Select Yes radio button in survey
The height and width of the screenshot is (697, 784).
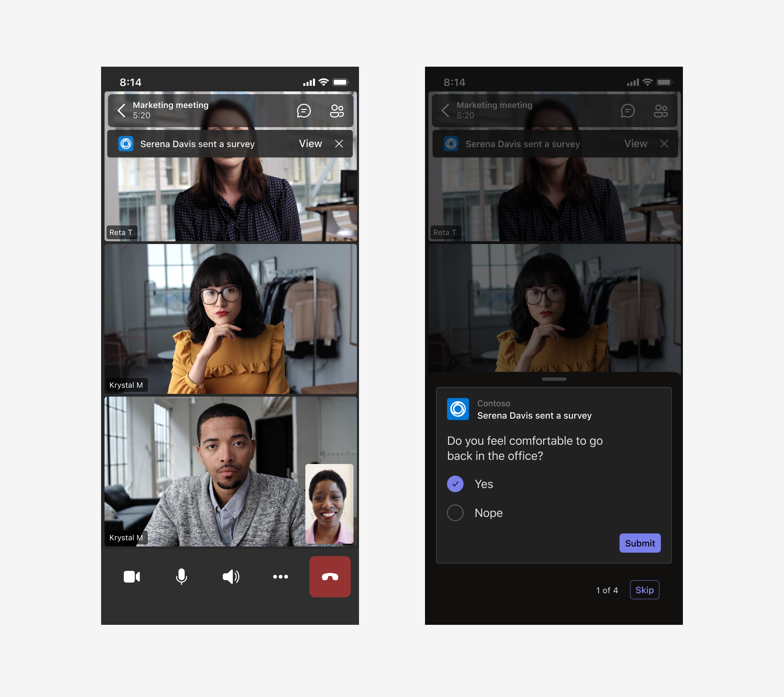click(x=455, y=483)
